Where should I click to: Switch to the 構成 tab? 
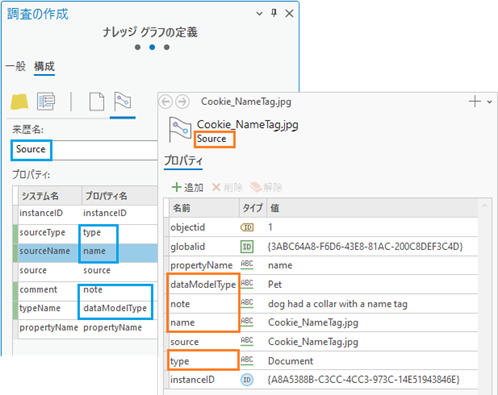tap(44, 66)
